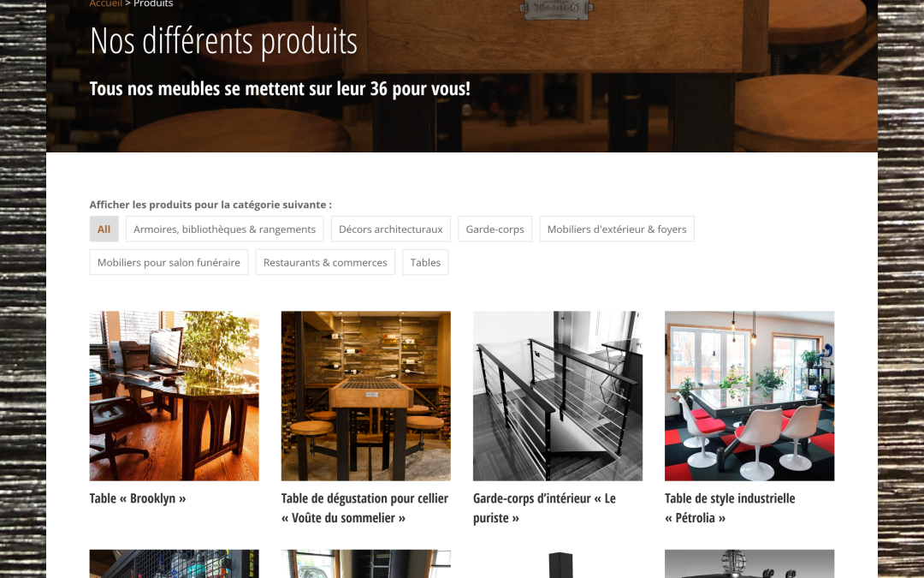
Task: Select the All category filter
Action: (x=104, y=229)
